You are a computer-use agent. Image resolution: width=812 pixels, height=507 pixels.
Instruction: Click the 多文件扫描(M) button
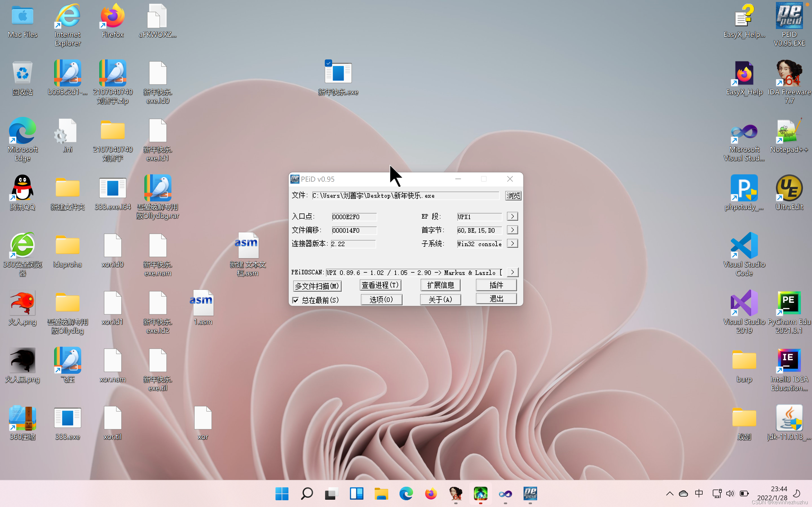(x=317, y=286)
